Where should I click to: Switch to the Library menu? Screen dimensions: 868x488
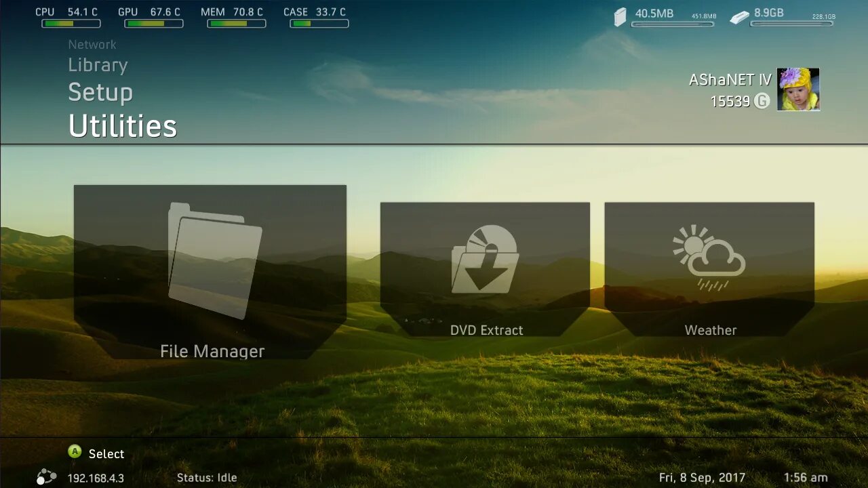coord(98,65)
